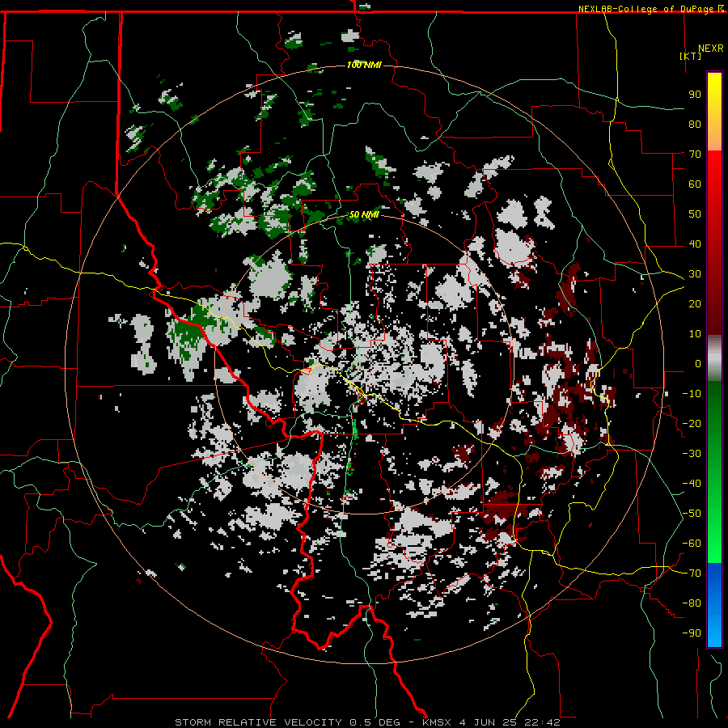Click the -70 value on velocity scale

tap(692, 574)
